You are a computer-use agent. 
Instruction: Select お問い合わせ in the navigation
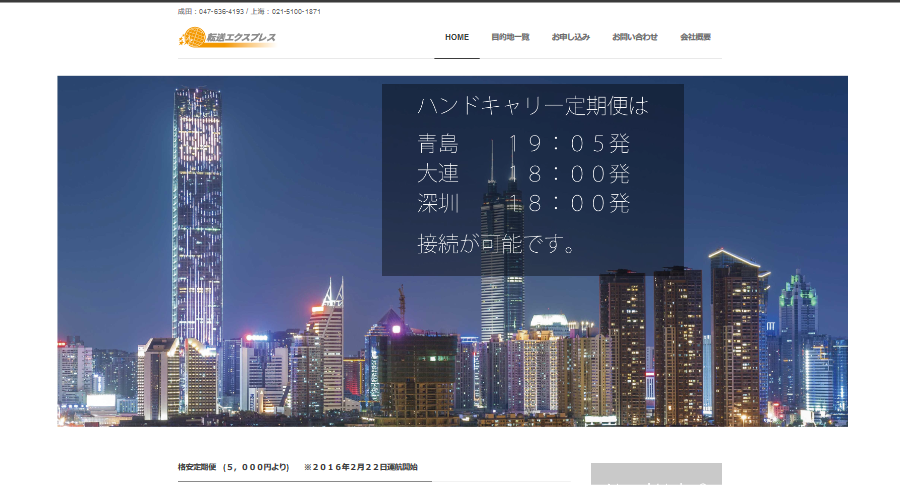click(x=635, y=37)
